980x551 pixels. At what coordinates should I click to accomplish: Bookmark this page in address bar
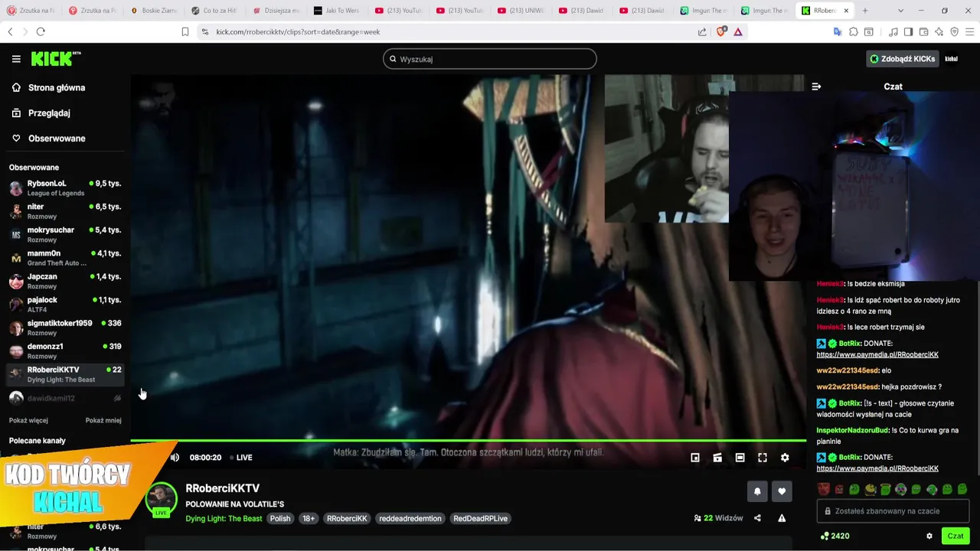(x=185, y=31)
